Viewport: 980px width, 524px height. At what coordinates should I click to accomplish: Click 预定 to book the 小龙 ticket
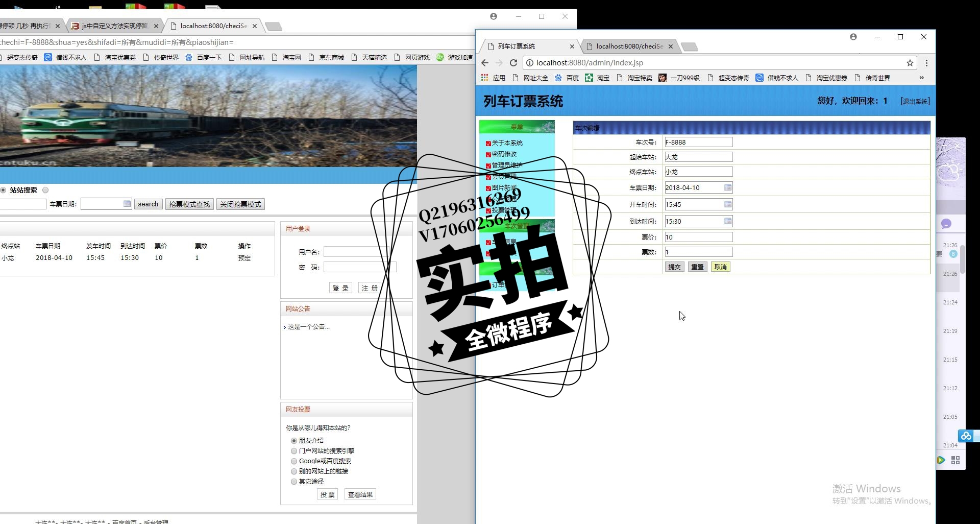pyautogui.click(x=244, y=258)
